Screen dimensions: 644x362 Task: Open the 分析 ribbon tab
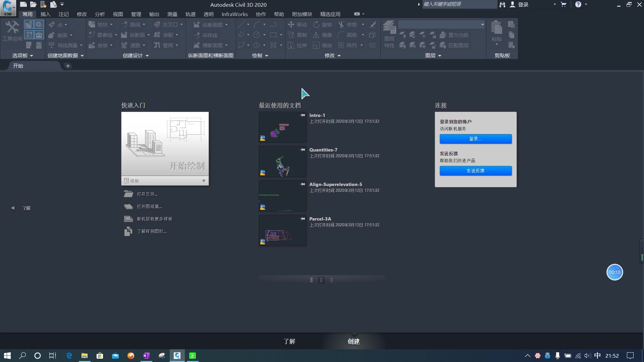(100, 14)
